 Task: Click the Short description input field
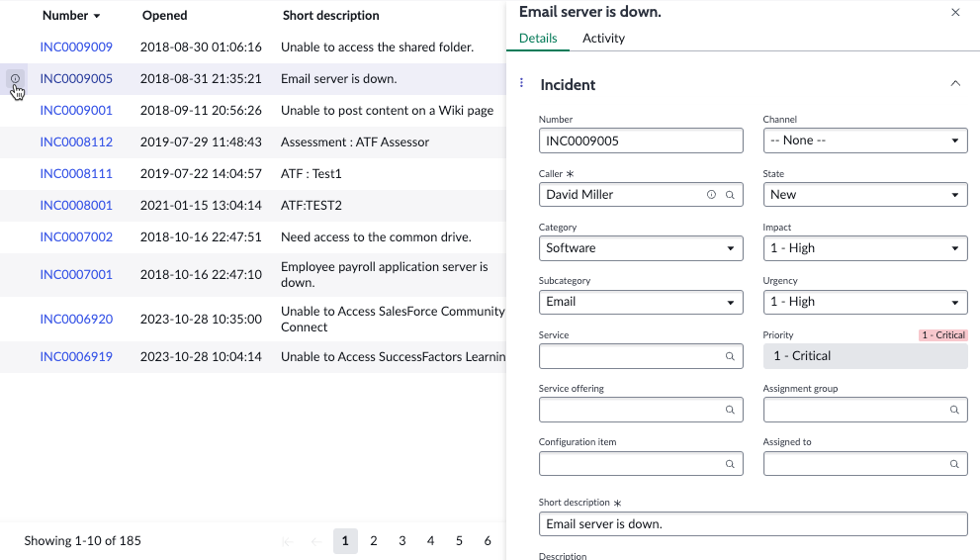pos(754,523)
